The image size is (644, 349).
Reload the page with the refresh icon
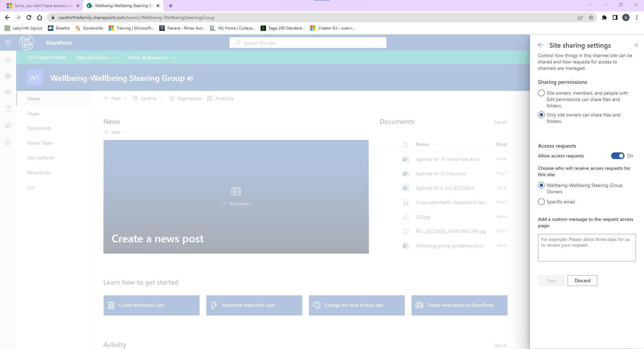tap(29, 17)
